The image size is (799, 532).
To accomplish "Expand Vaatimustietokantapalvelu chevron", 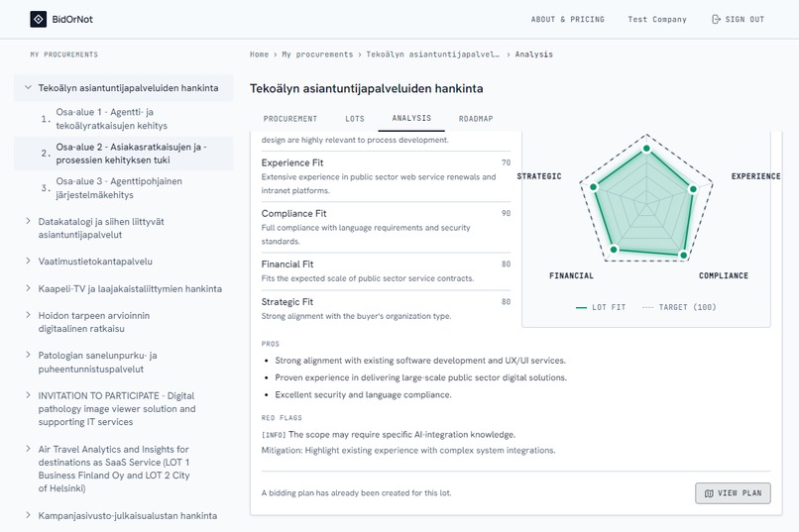I will [28, 261].
